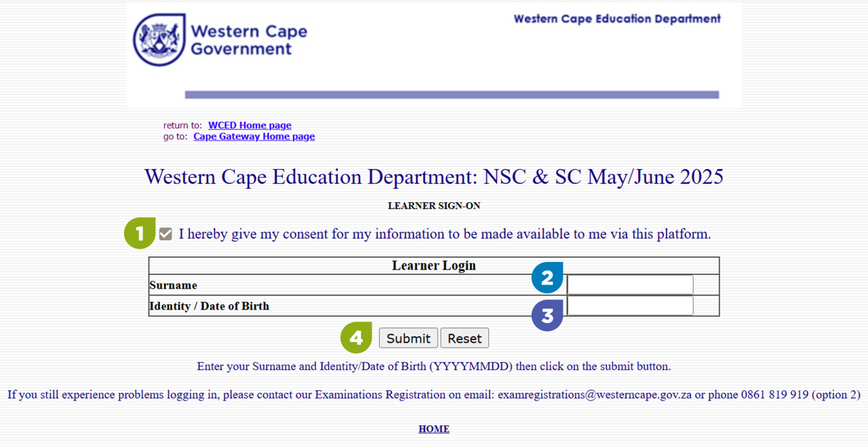868x446 pixels.
Task: Click the green step 1 badge
Action: pyautogui.click(x=140, y=234)
